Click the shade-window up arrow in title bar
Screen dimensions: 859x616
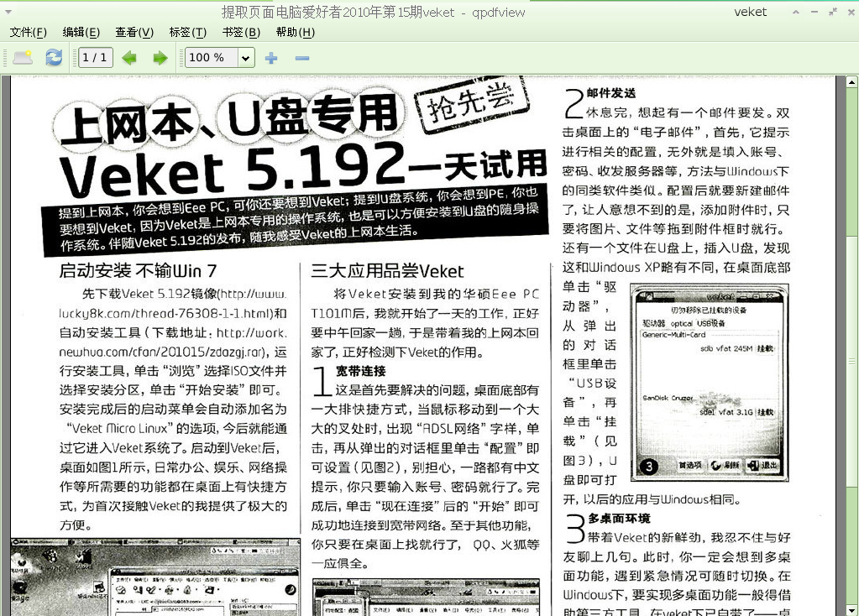point(795,12)
